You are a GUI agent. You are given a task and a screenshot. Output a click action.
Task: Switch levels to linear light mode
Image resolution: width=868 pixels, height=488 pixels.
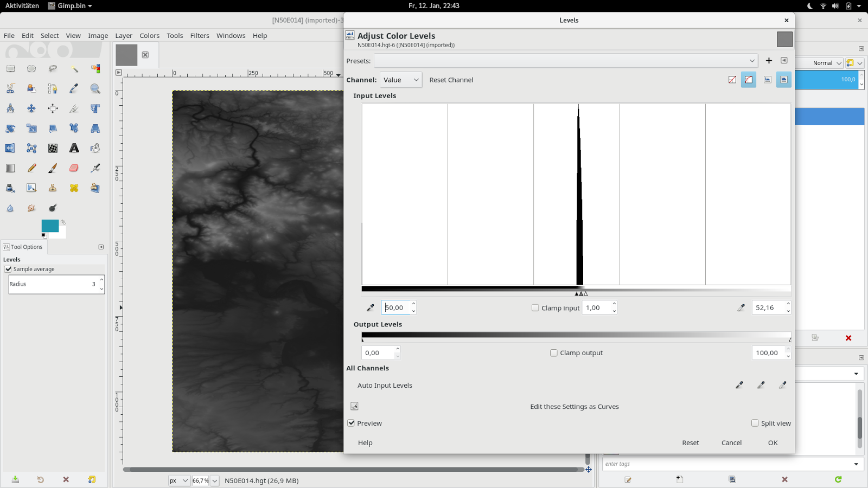[732, 80]
